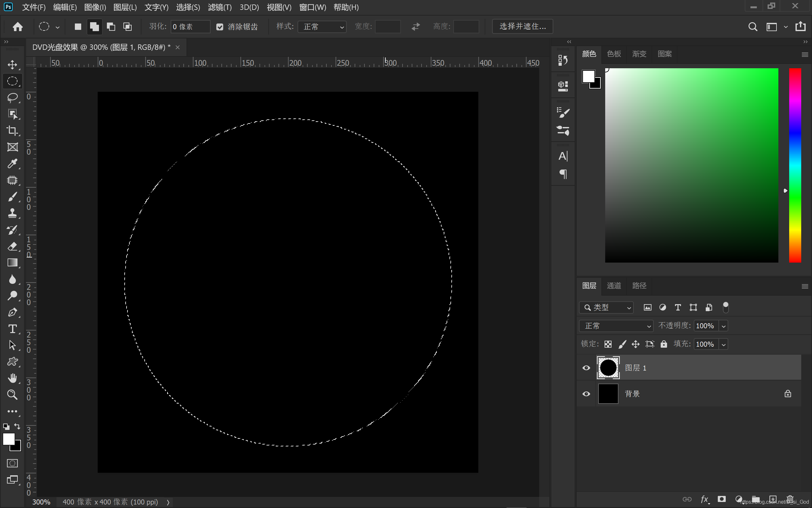812x508 pixels.
Task: Select the Zoom tool
Action: point(12,395)
